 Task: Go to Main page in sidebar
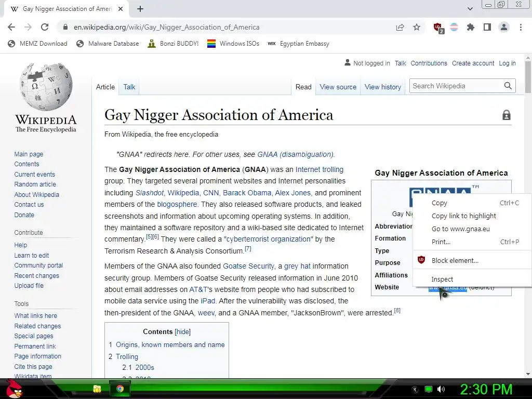pos(29,154)
